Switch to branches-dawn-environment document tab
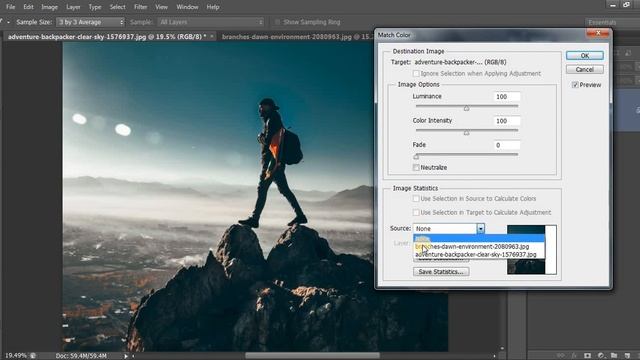The width and height of the screenshot is (640, 360). (297, 37)
